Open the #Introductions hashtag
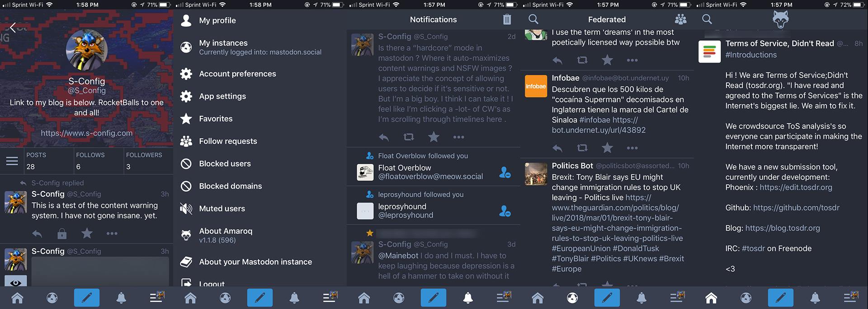Screen dimensions: 868x309 pyautogui.click(x=751, y=55)
